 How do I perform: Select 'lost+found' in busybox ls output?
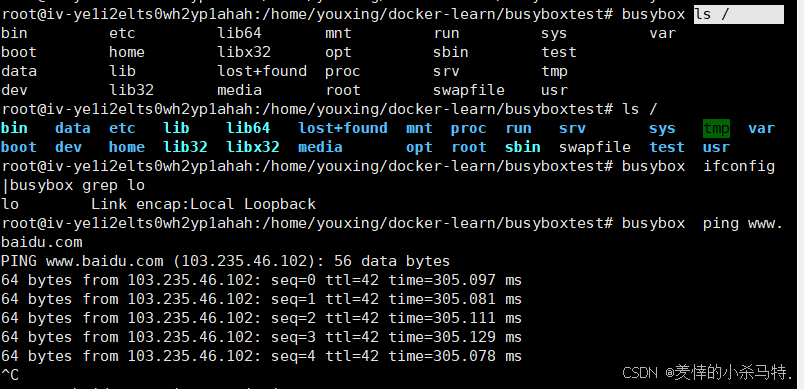[x=262, y=71]
